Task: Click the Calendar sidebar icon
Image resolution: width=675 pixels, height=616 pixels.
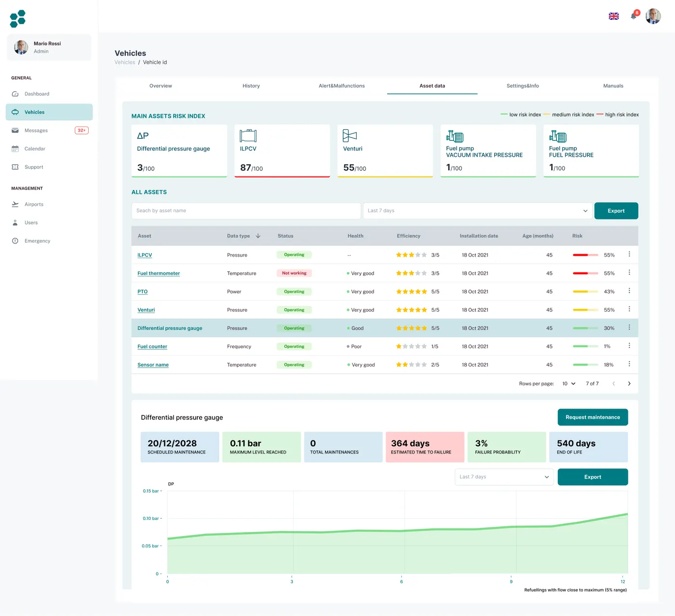Action: [x=15, y=149]
